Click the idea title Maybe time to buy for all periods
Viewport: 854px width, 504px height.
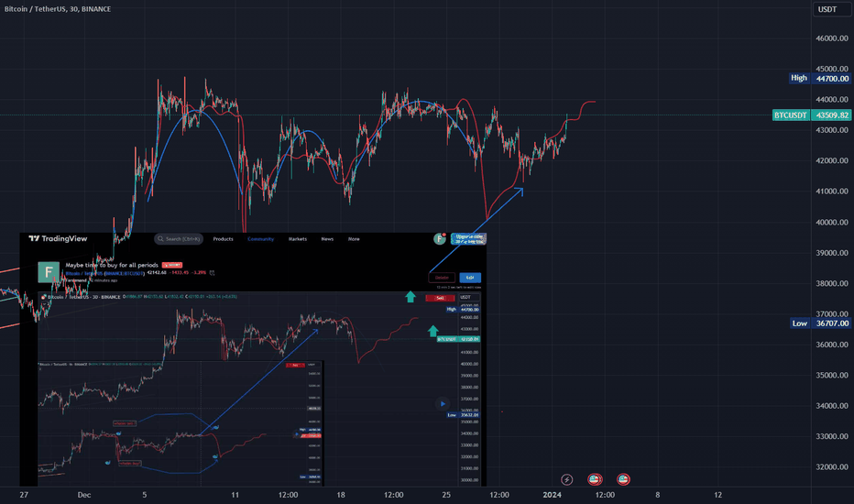click(112, 266)
